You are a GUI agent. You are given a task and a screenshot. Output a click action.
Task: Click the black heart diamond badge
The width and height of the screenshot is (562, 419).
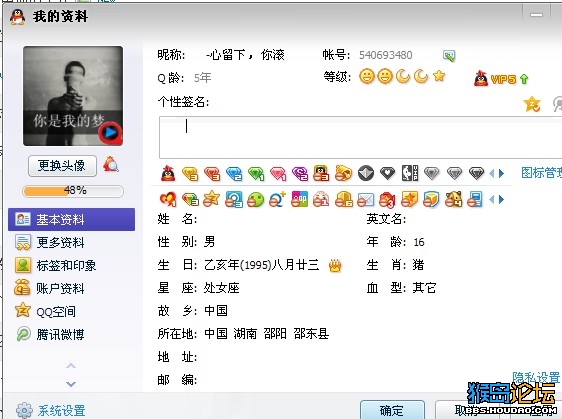387,173
